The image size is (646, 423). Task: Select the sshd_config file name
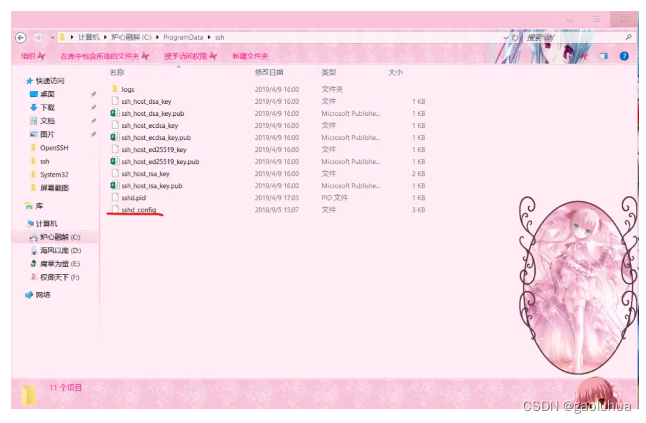139,210
